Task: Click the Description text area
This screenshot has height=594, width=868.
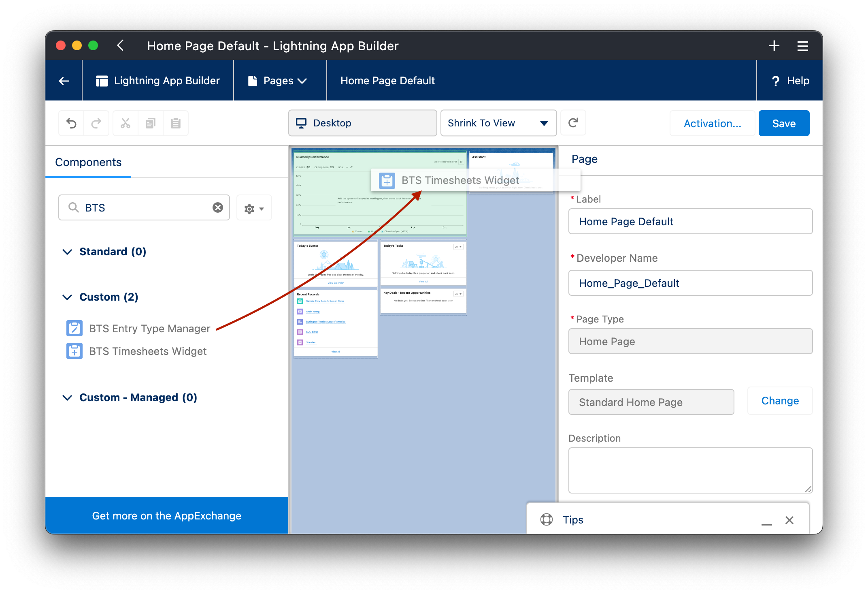Action: (690, 470)
